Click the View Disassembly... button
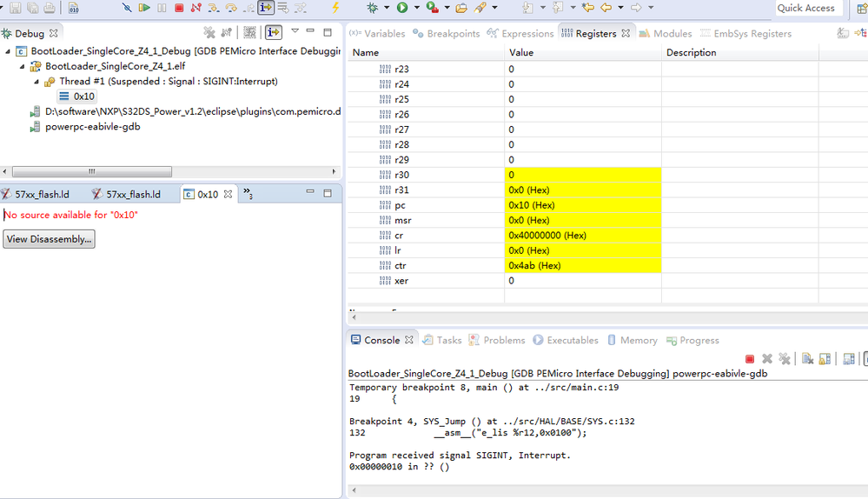 tap(49, 239)
